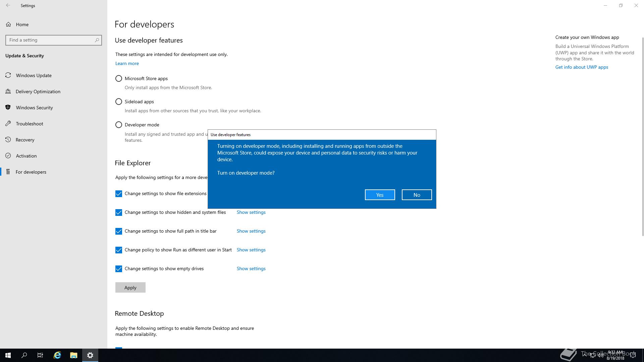Show settings for empty drives
Screen dimensions: 644x362
(x=251, y=268)
